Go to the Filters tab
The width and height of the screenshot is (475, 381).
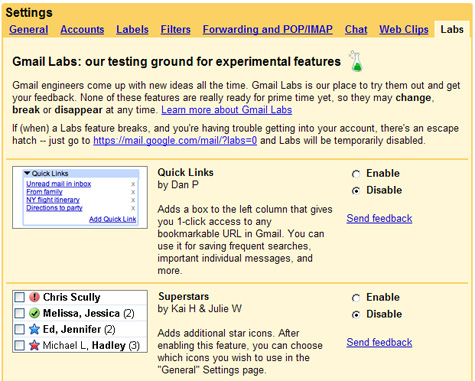[x=176, y=30]
